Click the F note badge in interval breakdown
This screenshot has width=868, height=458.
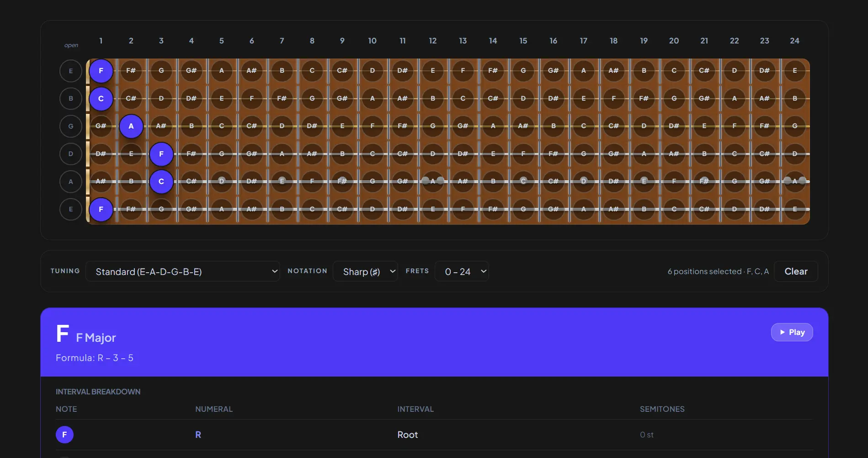(x=64, y=435)
